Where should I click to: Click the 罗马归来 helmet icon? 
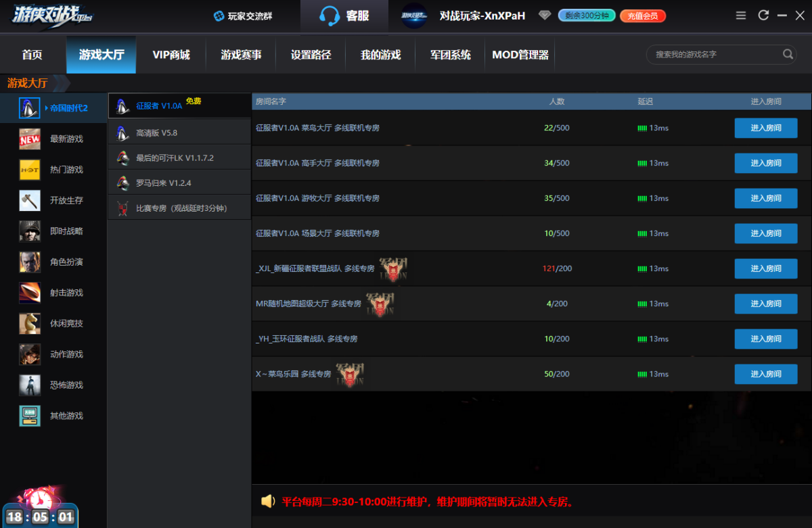(122, 183)
